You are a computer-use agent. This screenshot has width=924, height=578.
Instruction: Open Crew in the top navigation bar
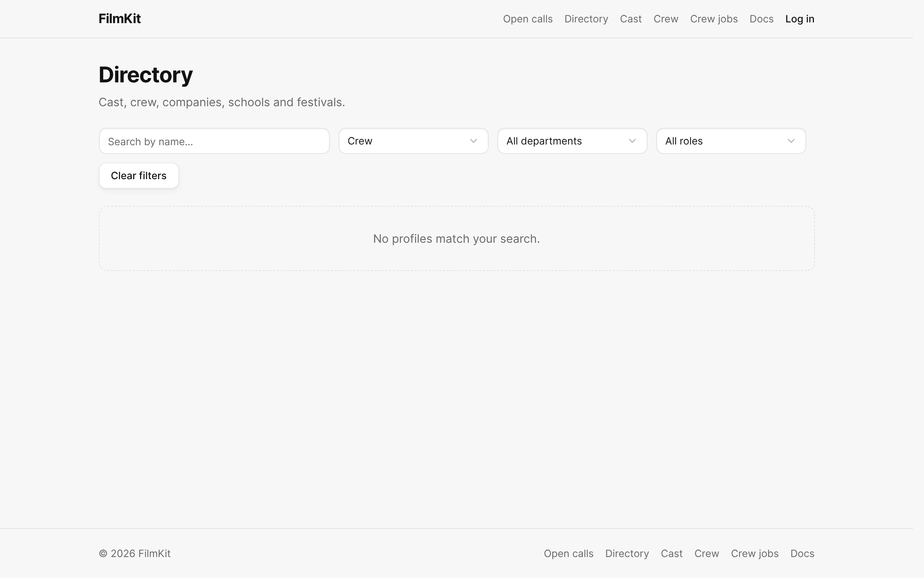(x=666, y=19)
